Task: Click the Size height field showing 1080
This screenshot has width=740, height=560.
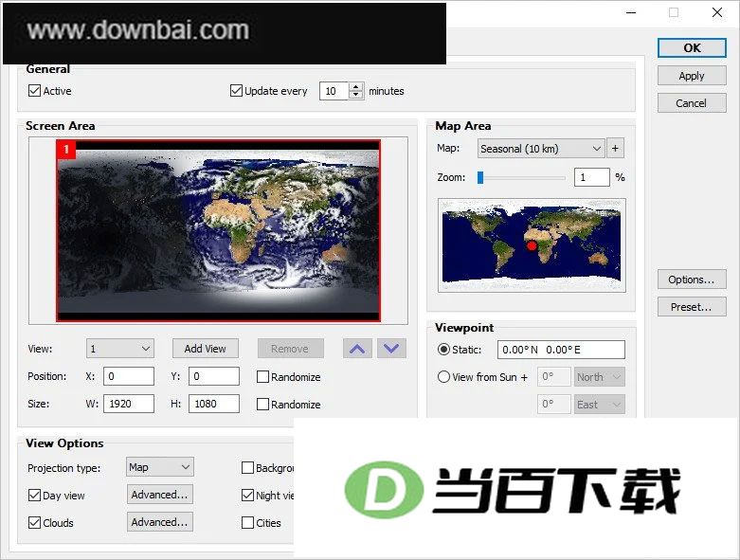Action: [x=214, y=404]
